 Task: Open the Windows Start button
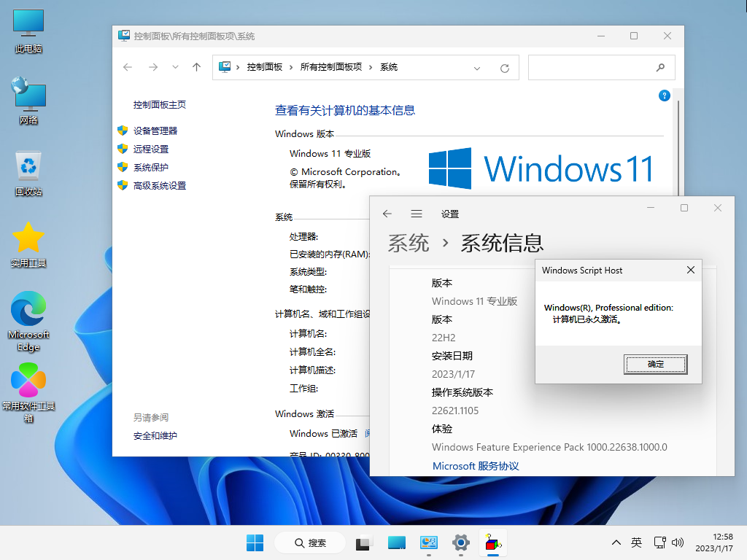(255, 542)
